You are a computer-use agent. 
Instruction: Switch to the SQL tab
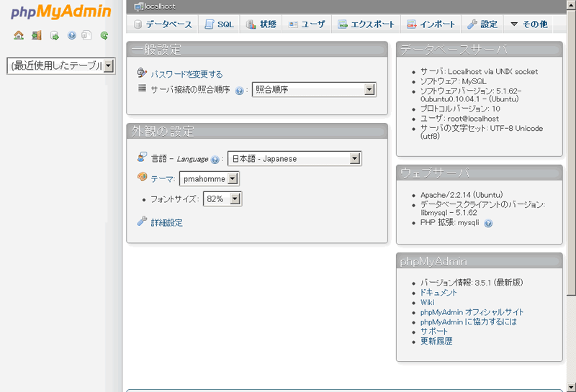coord(219,24)
